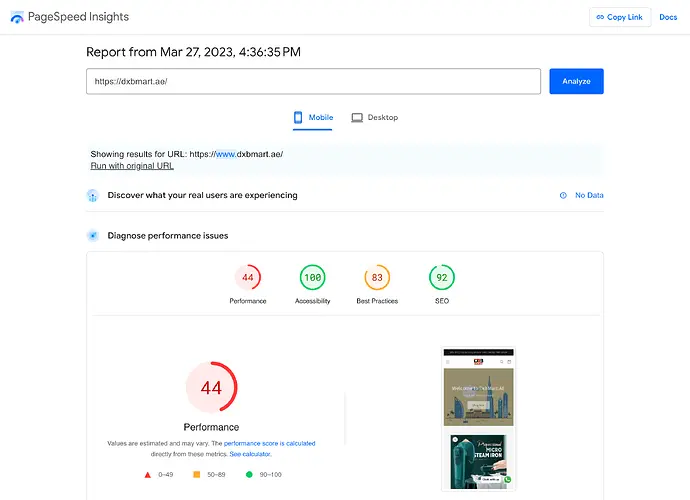Screen dimensions: 690x500
Task: Click the No Data info icon
Action: coord(563,195)
